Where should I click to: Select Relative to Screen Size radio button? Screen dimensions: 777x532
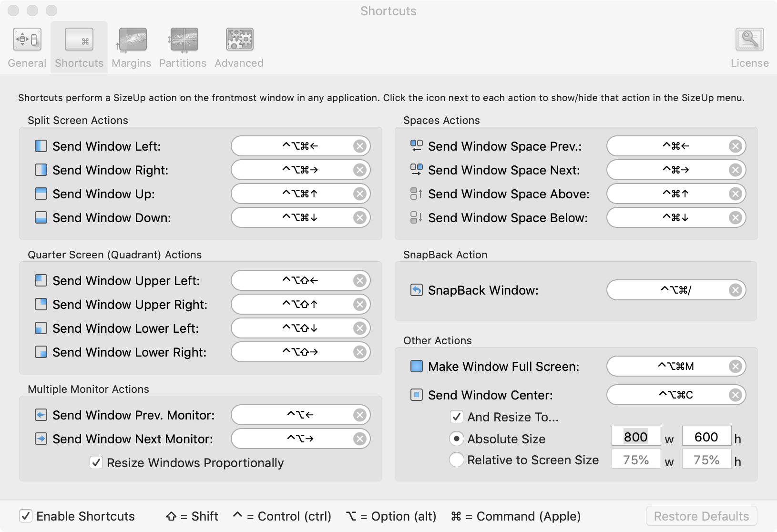click(457, 460)
